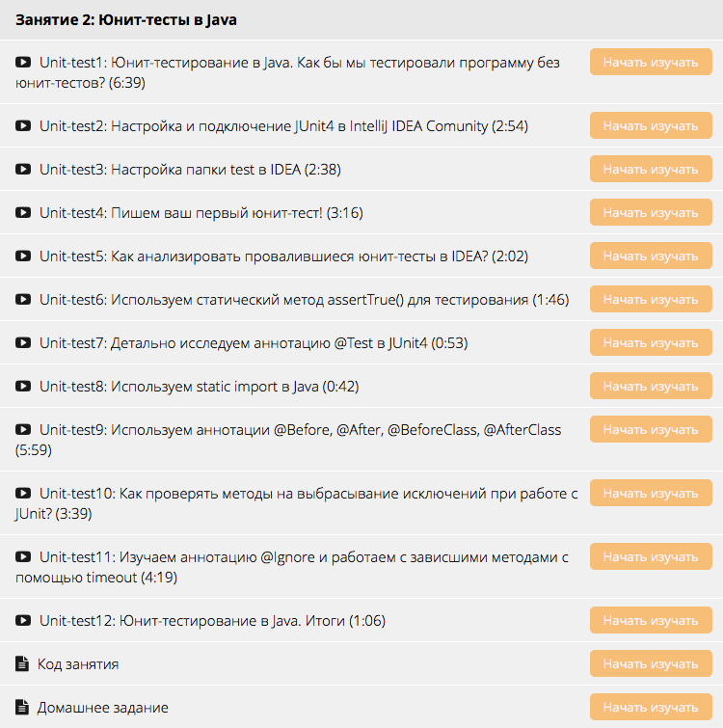Image resolution: width=723 pixels, height=728 pixels.
Task: Open Unit-test4 first unit test lesson title
Action: tap(201, 213)
